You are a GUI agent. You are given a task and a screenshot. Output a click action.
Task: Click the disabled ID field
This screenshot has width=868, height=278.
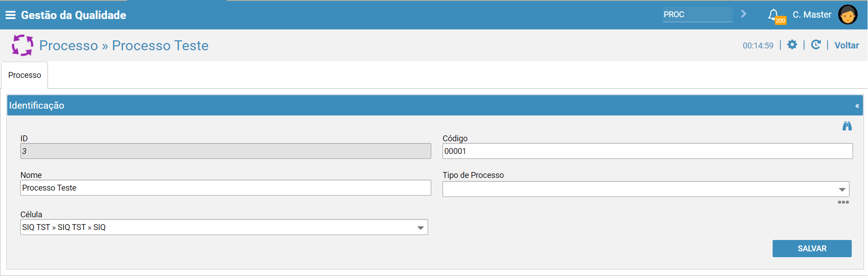(x=226, y=151)
